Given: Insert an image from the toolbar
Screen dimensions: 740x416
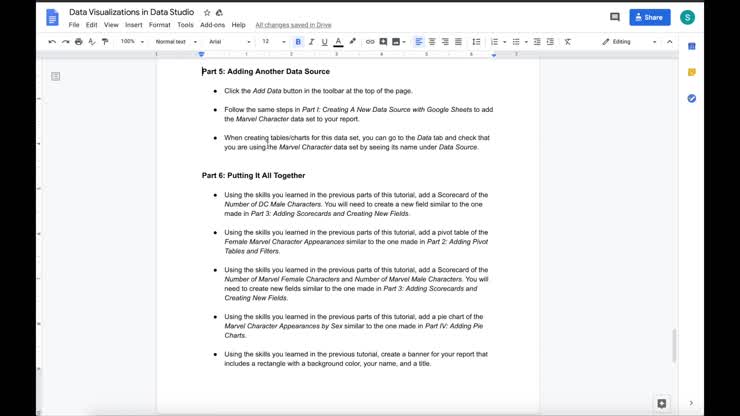Looking at the screenshot, I should coord(396,42).
